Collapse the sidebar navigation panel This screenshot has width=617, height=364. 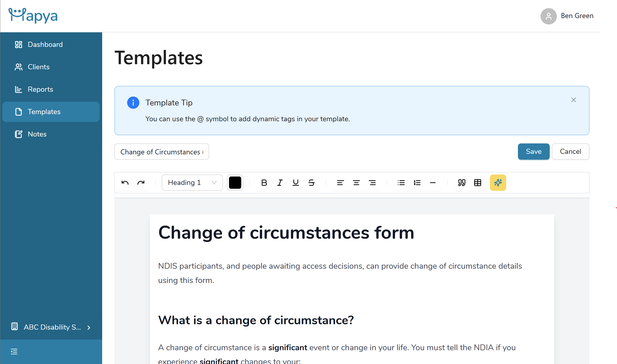point(14,352)
